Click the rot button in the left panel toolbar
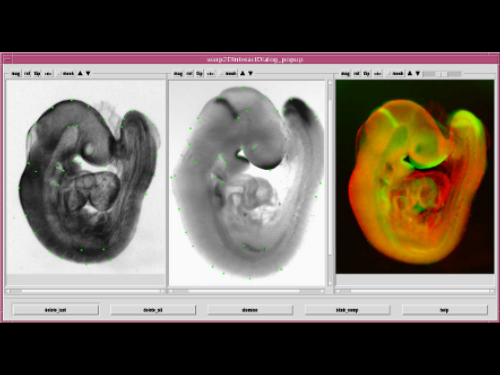 tap(27, 73)
